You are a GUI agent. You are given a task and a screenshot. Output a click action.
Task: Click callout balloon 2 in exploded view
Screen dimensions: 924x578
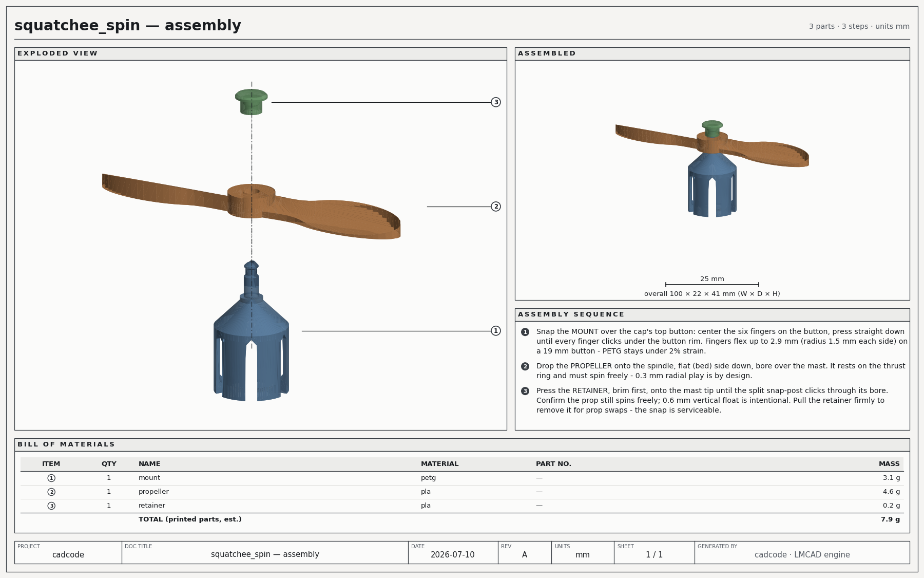496,207
